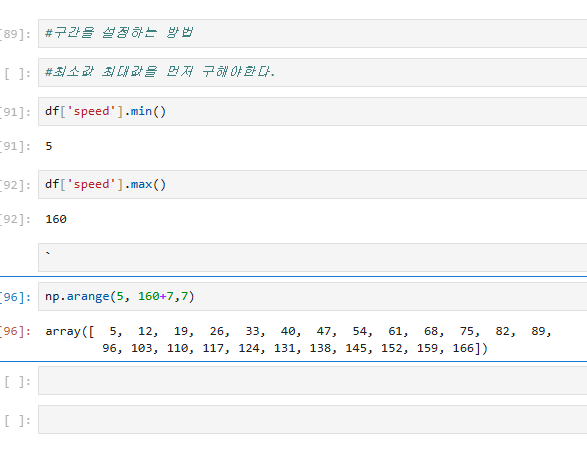Click the value 96 in array output
This screenshot has height=461, width=587.
coord(109,348)
